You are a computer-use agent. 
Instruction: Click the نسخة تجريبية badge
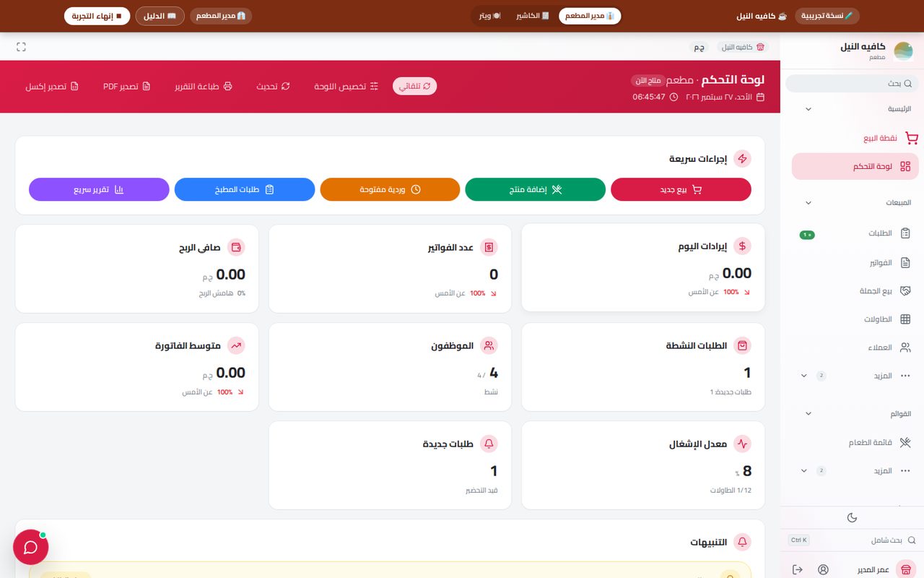(827, 16)
